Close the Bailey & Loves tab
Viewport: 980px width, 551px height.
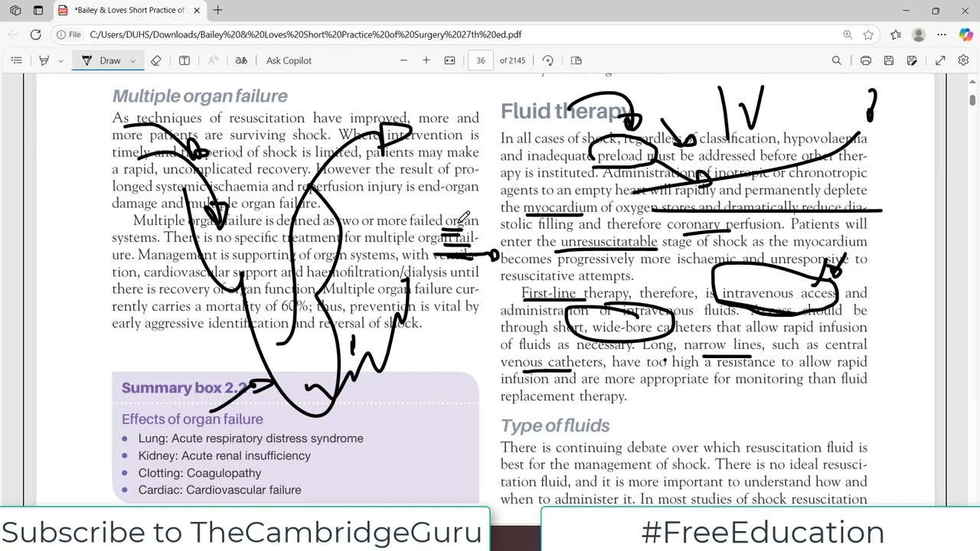tap(197, 11)
